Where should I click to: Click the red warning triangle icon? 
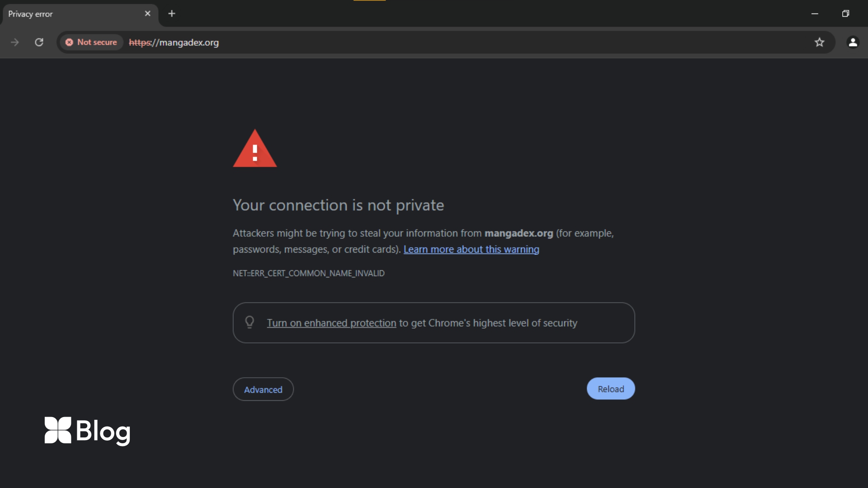(255, 148)
